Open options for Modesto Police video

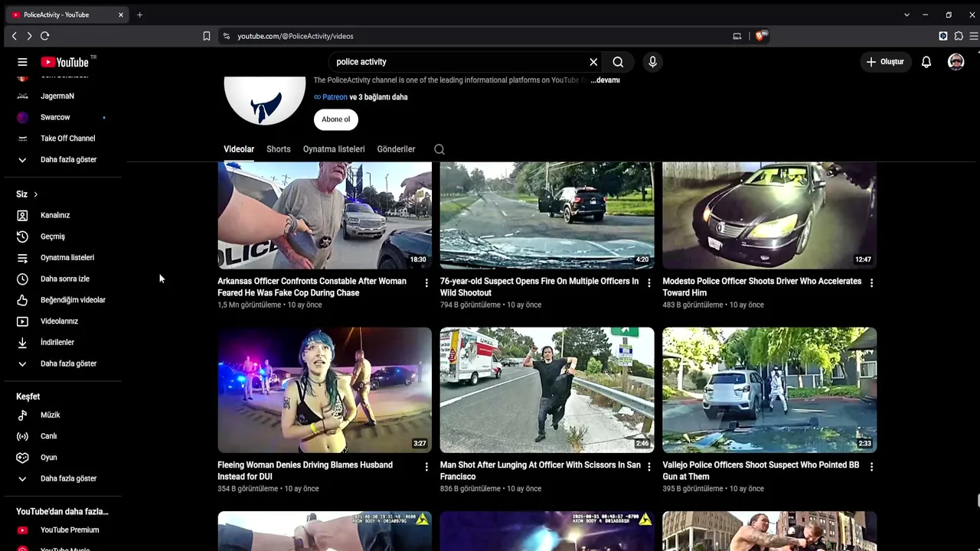pos(871,283)
